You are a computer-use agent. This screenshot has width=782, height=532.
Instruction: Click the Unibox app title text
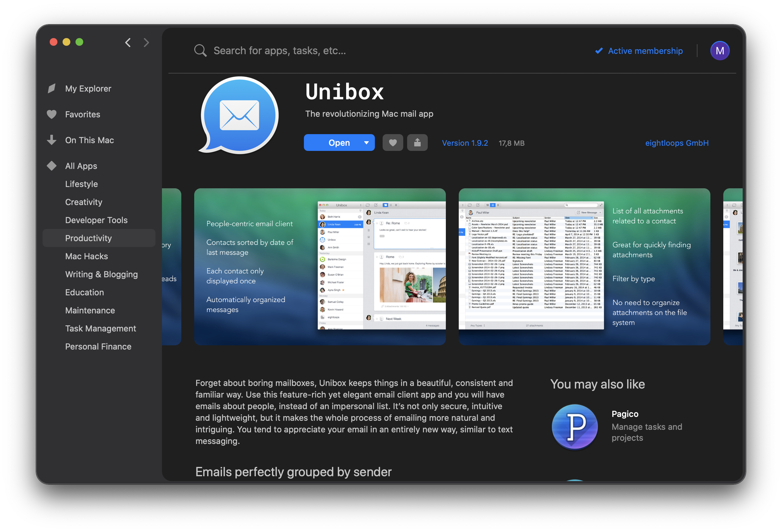(345, 92)
